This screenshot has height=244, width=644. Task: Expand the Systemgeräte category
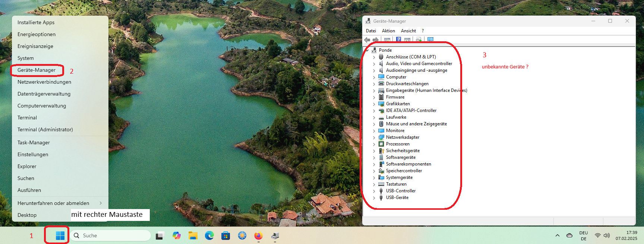(x=374, y=177)
